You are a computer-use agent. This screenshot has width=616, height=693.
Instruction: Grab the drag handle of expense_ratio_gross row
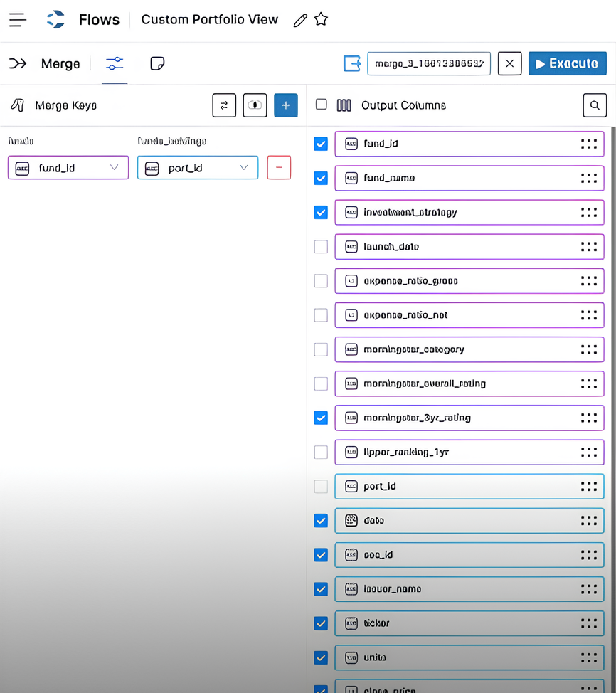coord(589,281)
